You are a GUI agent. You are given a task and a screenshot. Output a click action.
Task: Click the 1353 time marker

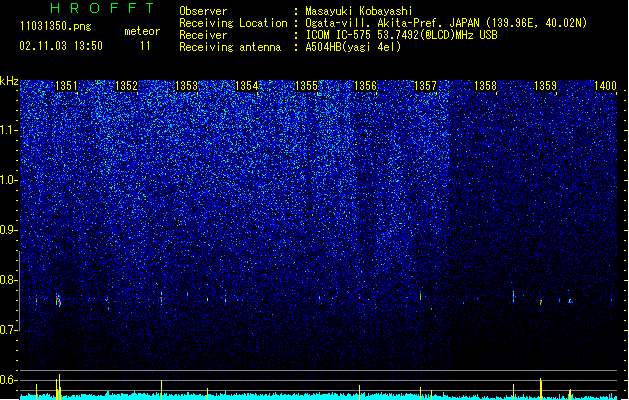(x=186, y=86)
